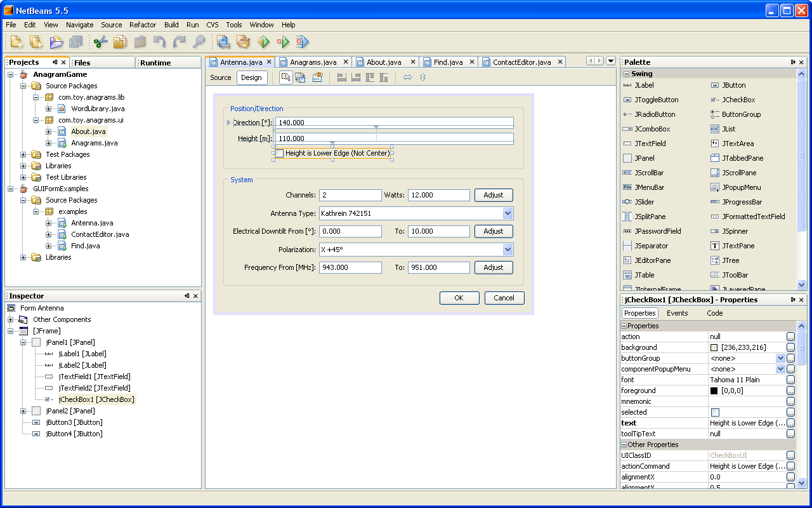Click the Copy icon in toolbar

(120, 43)
